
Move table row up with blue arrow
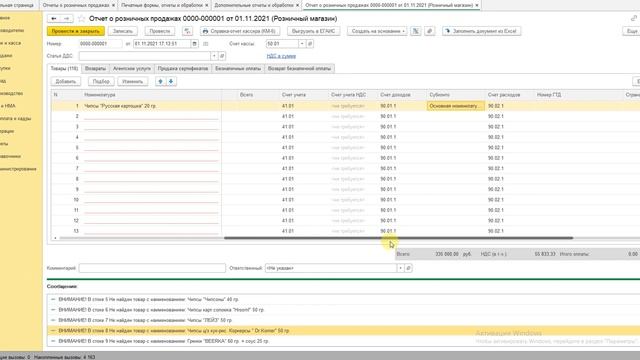click(160, 82)
